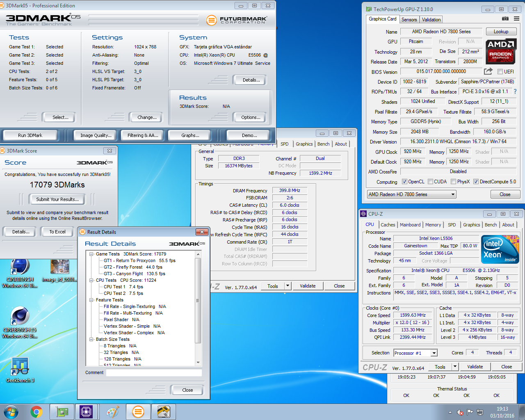525x420 pixels.
Task: Launch Google Chrome from the taskbar
Action: pos(37,412)
